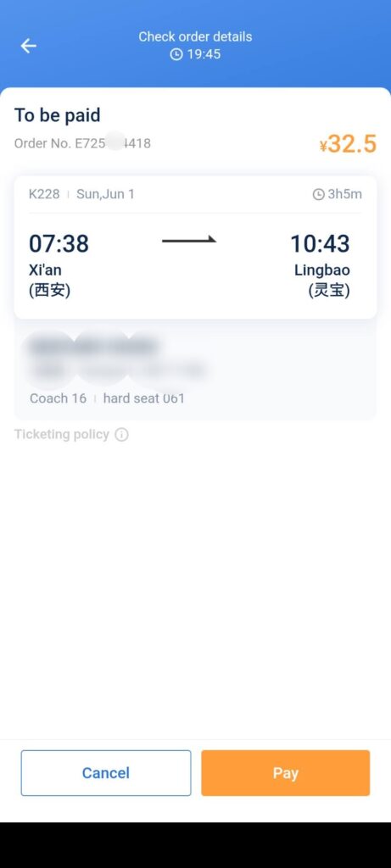Open the Ticketing policy info icon

tap(122, 435)
